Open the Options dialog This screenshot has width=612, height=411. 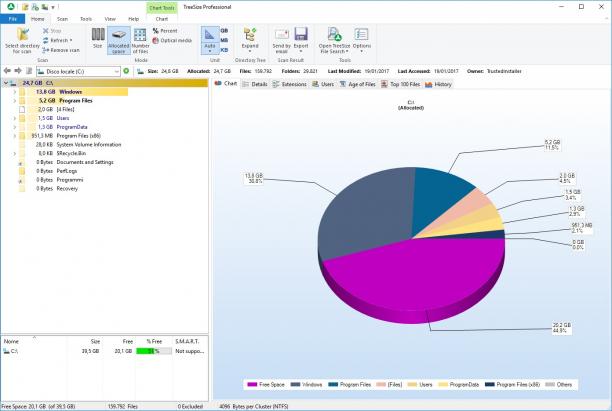361,41
